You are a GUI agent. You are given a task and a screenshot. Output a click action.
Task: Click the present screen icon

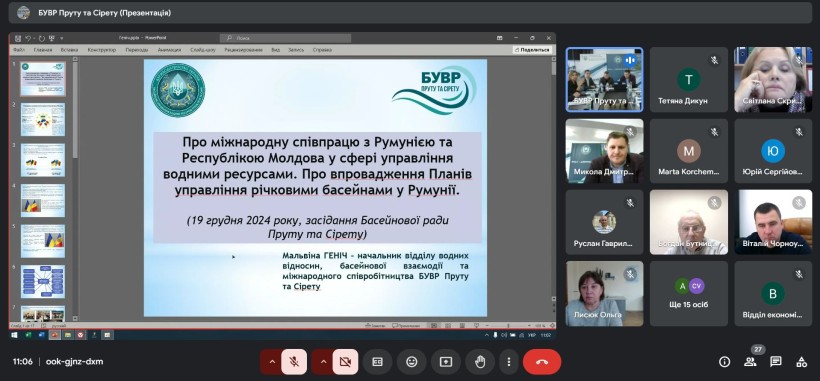(446, 362)
